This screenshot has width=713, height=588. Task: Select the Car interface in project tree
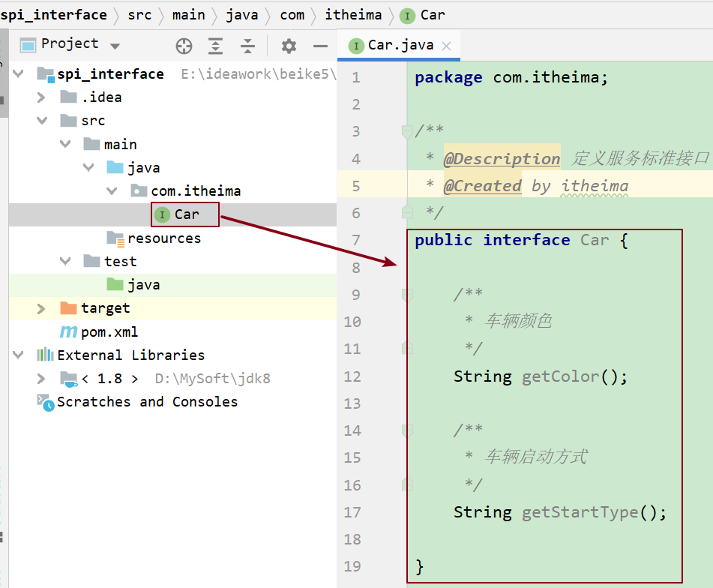(x=186, y=214)
